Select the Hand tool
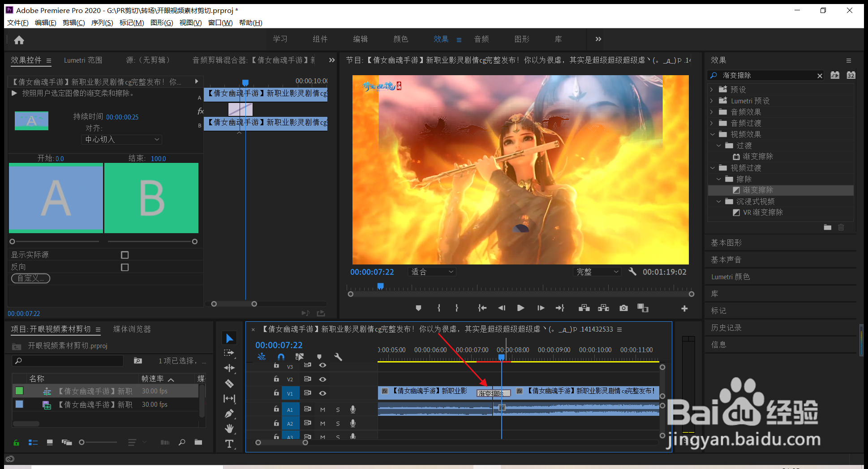Image resolution: width=868 pixels, height=469 pixels. pyautogui.click(x=229, y=428)
